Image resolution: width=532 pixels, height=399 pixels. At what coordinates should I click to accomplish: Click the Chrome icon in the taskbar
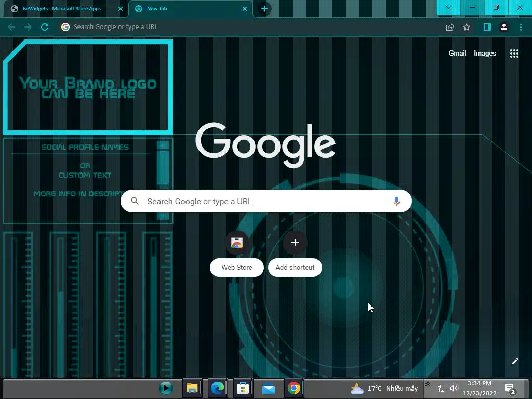click(x=294, y=388)
